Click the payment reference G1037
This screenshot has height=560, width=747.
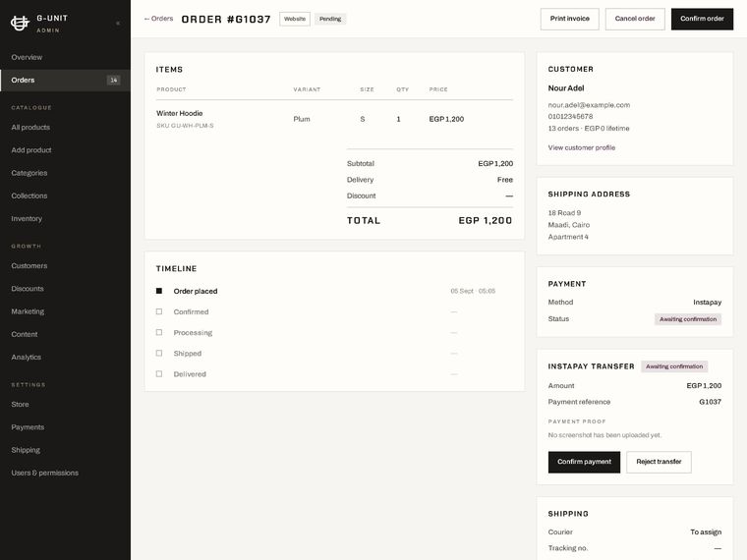(x=710, y=402)
